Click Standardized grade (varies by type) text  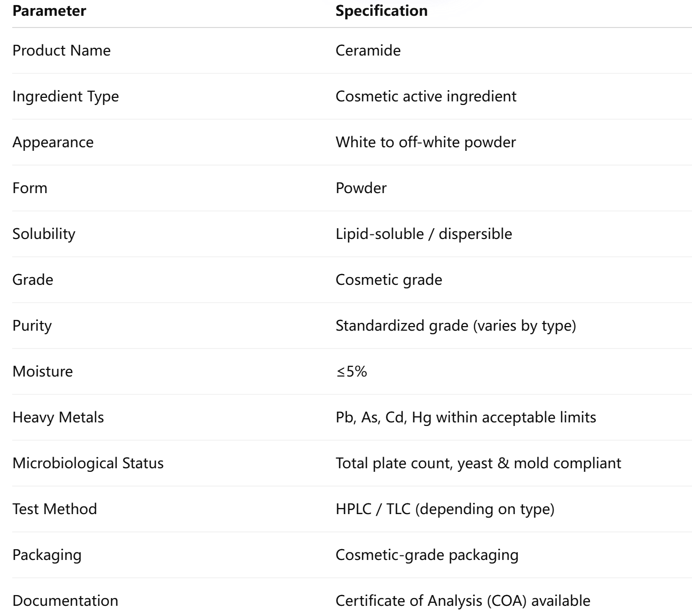click(x=456, y=326)
